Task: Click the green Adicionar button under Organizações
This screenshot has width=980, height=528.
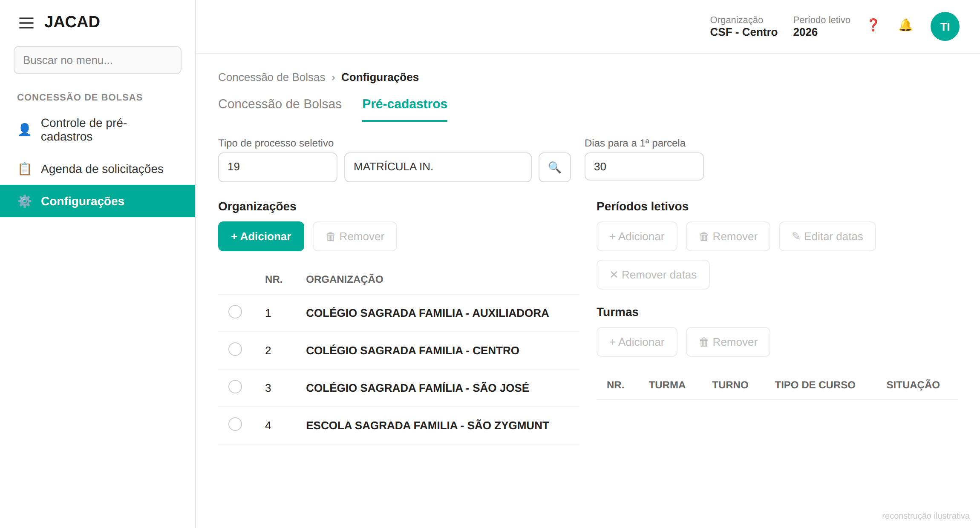Action: pyautogui.click(x=261, y=236)
